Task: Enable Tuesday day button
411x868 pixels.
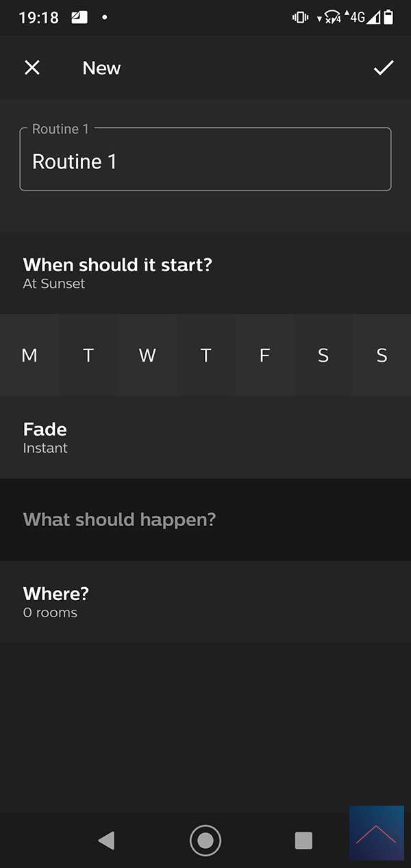Action: (x=88, y=355)
